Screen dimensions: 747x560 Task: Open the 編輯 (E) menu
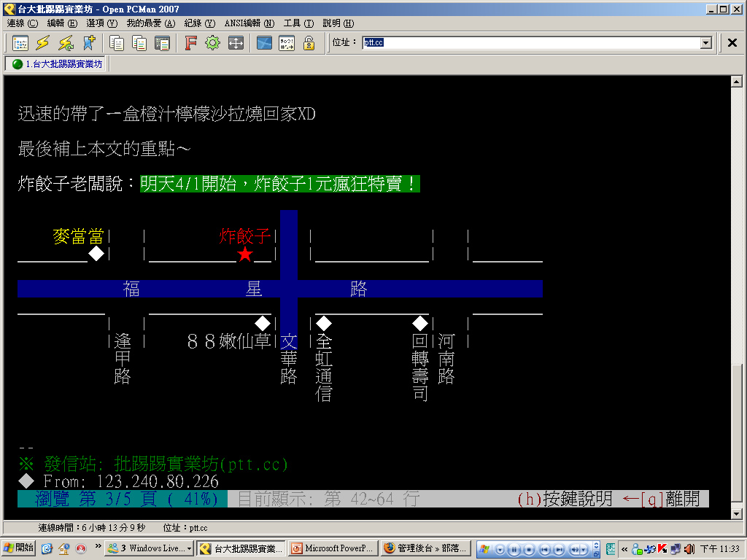(62, 23)
